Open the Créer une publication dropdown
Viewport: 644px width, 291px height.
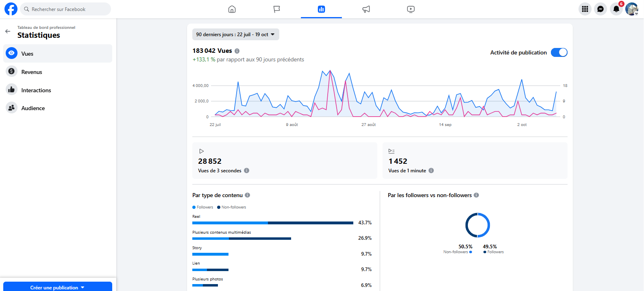(x=57, y=287)
